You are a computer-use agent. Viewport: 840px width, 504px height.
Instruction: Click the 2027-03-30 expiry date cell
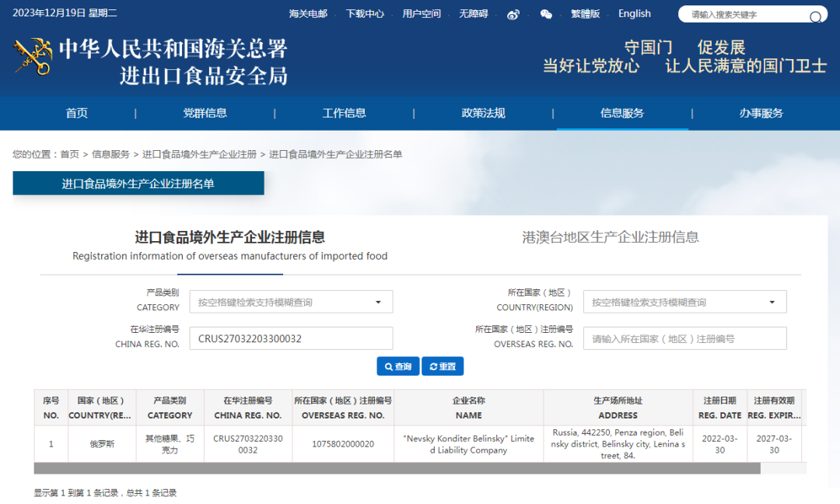[774, 444]
